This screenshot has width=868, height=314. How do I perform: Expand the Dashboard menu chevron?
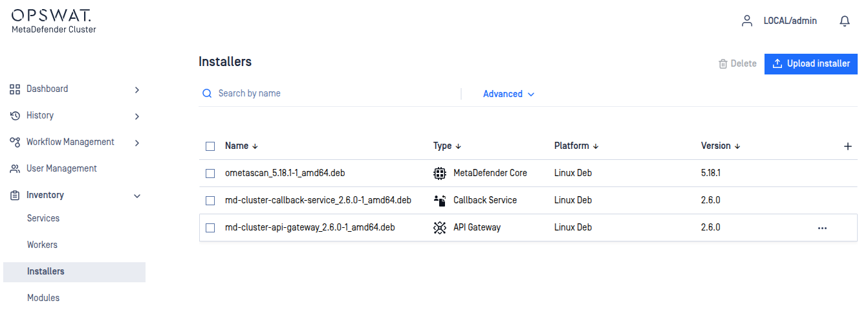pos(136,89)
